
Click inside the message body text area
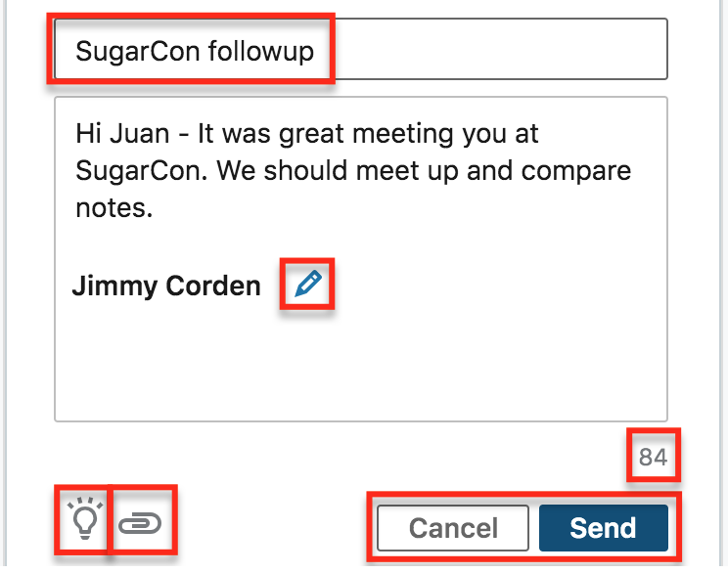point(360,362)
